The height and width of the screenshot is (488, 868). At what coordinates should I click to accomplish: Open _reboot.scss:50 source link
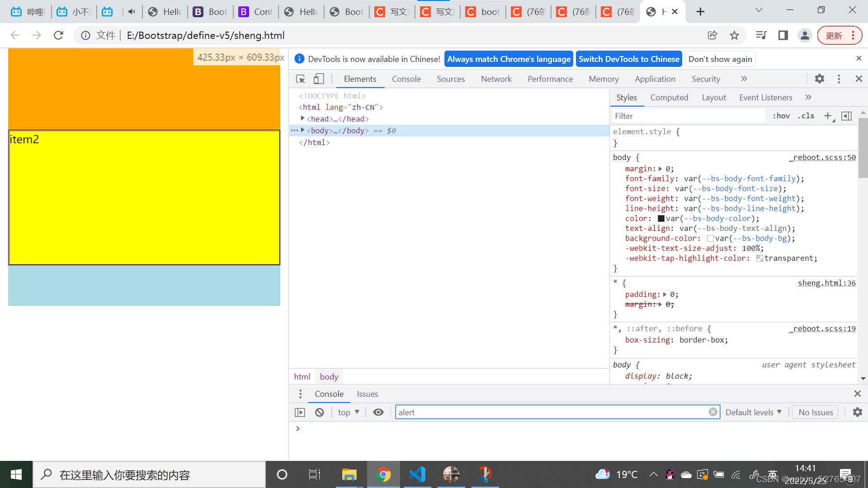click(x=822, y=157)
